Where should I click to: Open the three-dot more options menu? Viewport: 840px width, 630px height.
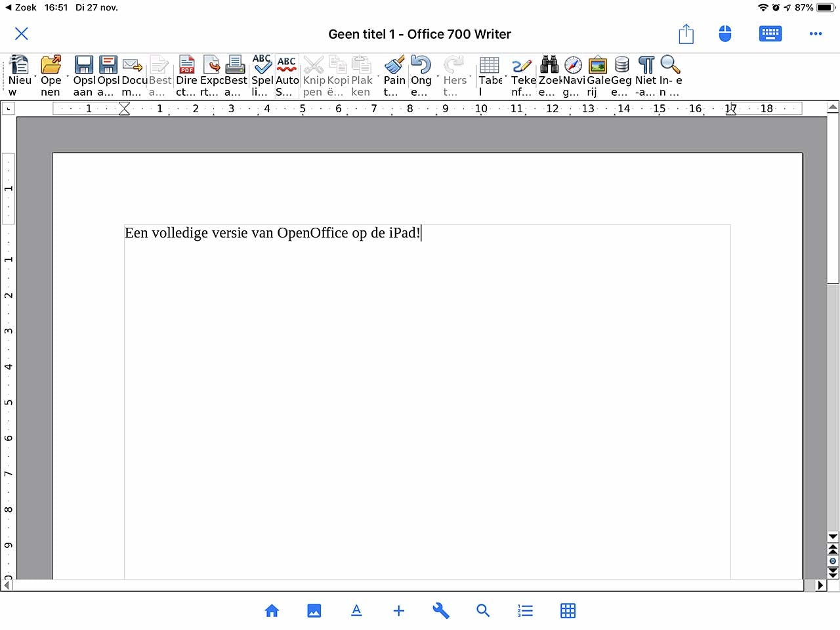816,33
